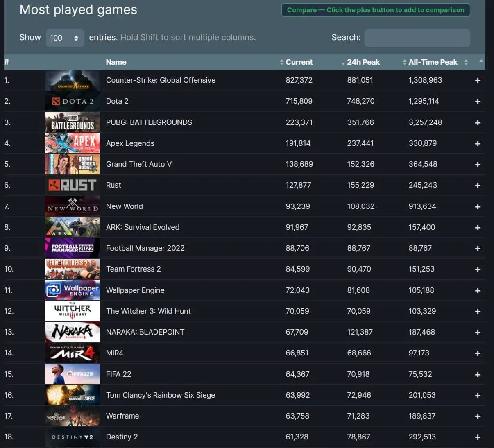This screenshot has width=494, height=448.
Task: Open NARAKA: BLADEPOINT link
Action: pyautogui.click(x=145, y=332)
